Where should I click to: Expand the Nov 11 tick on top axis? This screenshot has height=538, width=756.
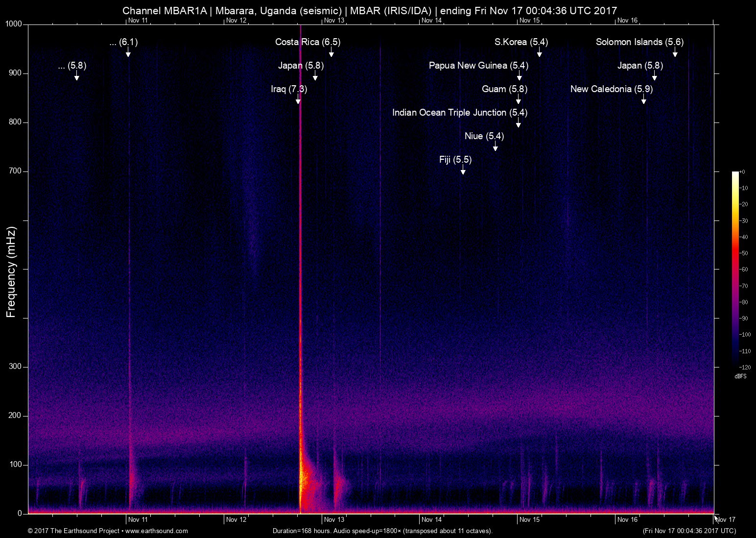(x=138, y=21)
